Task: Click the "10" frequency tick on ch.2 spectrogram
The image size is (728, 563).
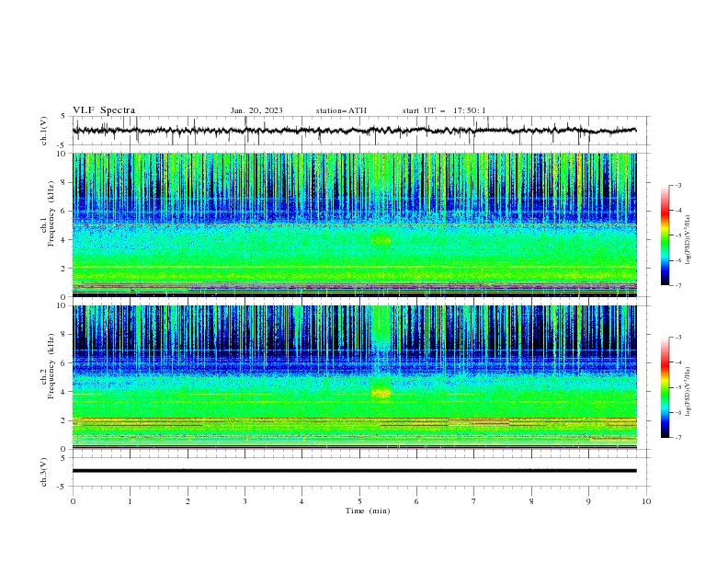Action: pyautogui.click(x=62, y=305)
